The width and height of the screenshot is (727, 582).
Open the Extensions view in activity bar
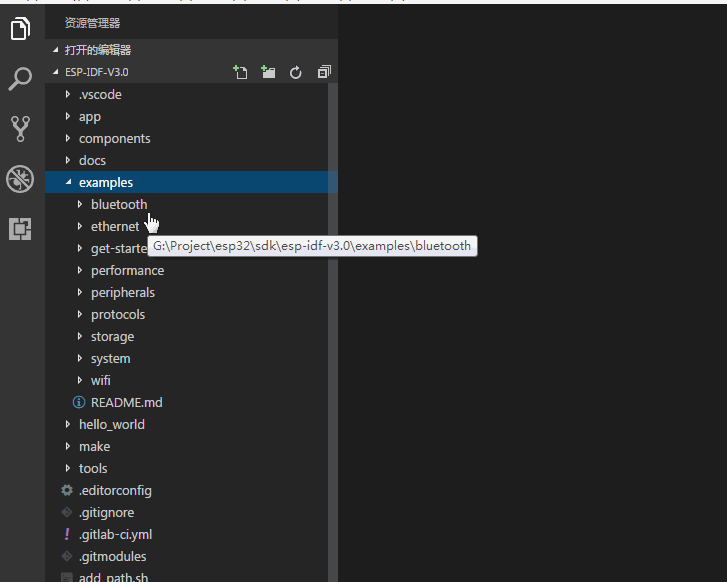[20, 229]
